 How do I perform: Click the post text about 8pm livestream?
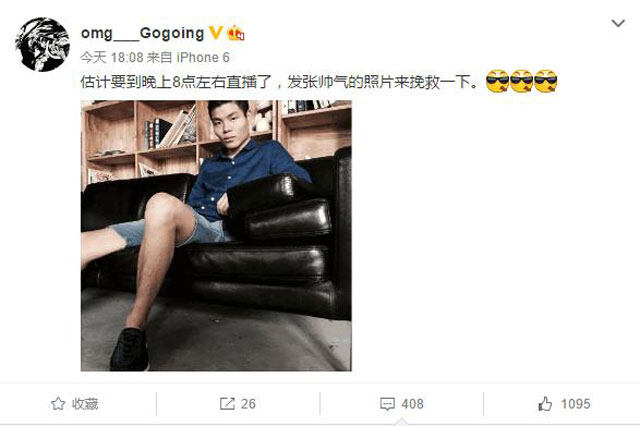tap(280, 82)
